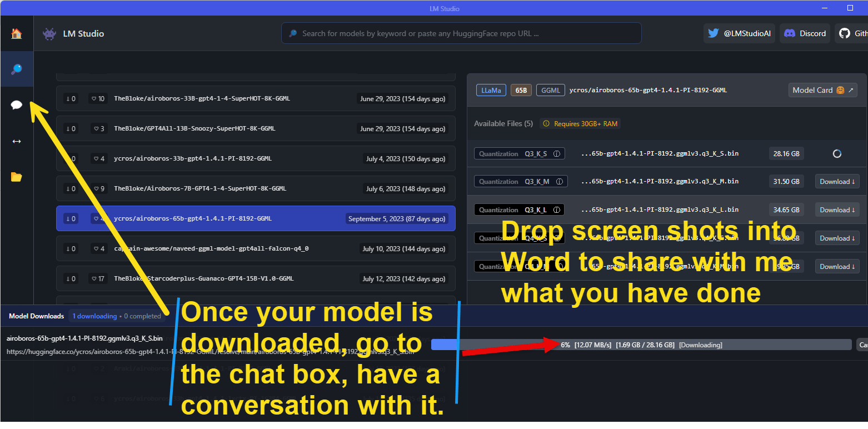The image size is (868, 429).
Task: Download the Q3_K_M quantization file
Action: coord(837,182)
